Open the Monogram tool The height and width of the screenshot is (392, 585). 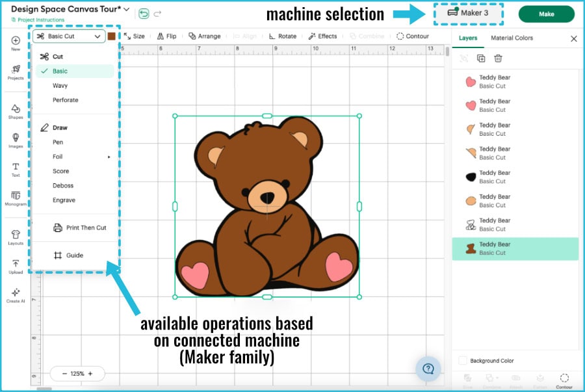point(16,198)
